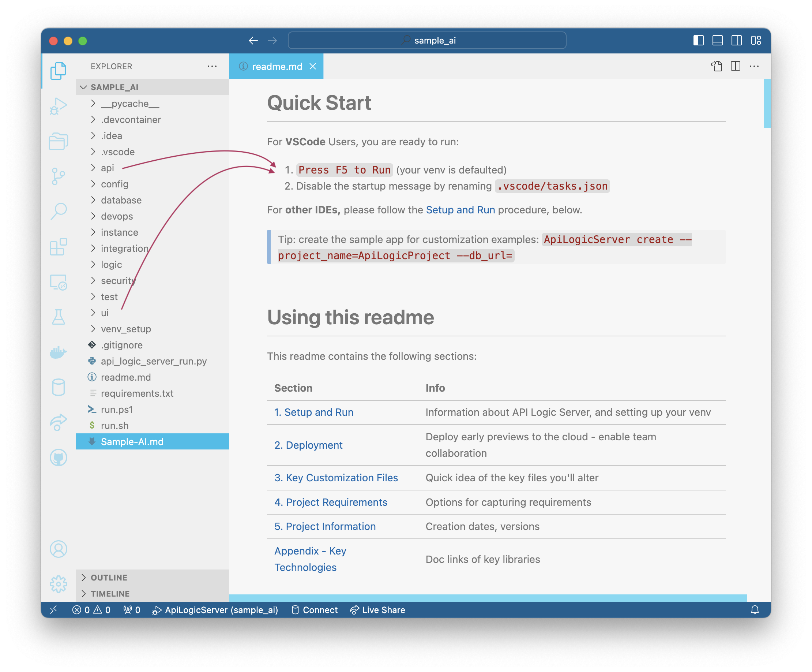This screenshot has width=812, height=672.
Task: Open the Docker extension panel
Action: point(59,352)
